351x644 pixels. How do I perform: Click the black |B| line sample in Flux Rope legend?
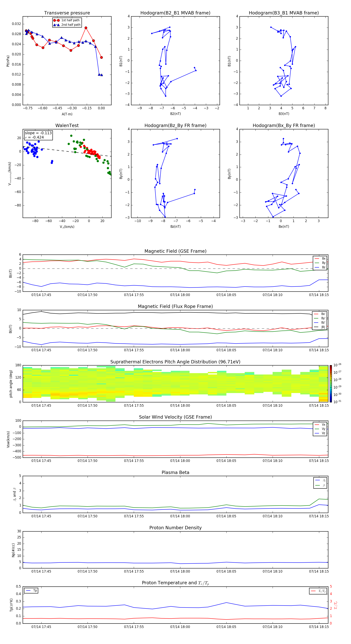[316, 327]
